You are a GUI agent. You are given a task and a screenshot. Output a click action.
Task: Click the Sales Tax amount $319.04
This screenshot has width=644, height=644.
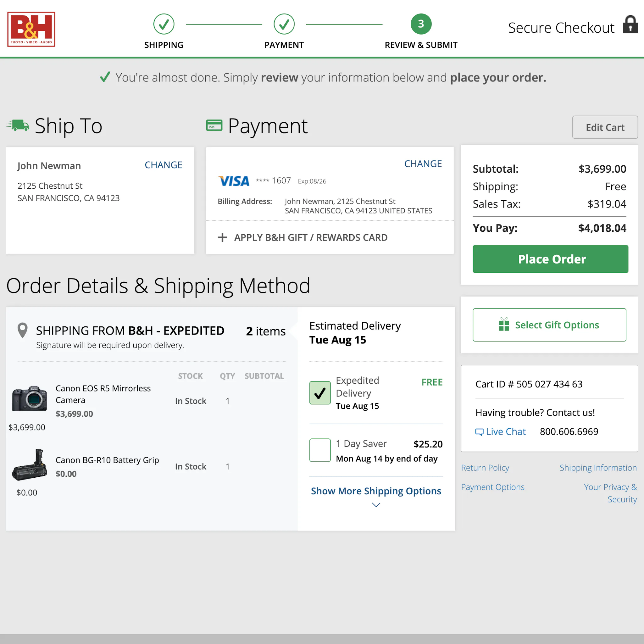(x=607, y=204)
